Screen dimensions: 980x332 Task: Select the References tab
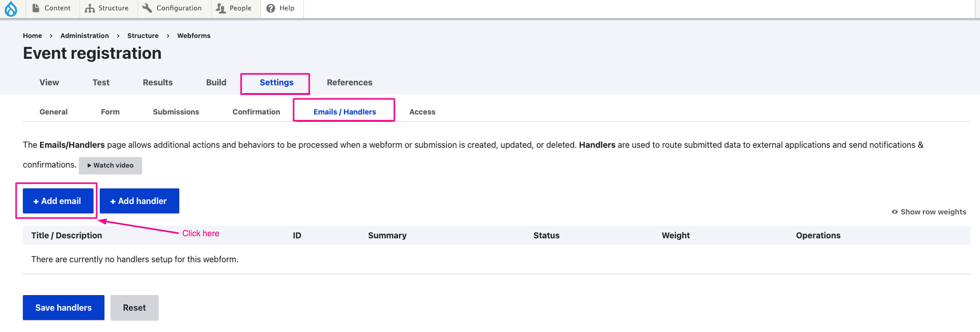click(349, 83)
